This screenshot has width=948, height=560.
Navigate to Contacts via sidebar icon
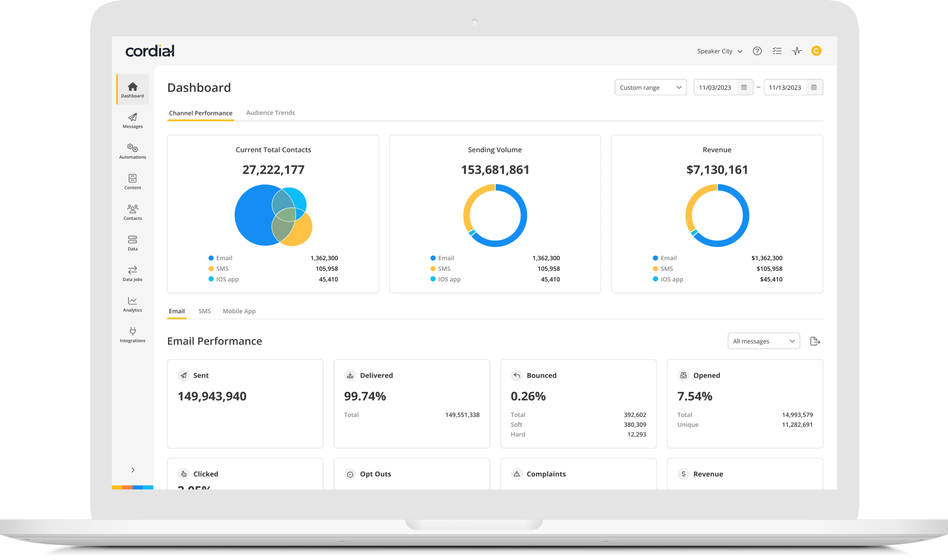tap(132, 213)
